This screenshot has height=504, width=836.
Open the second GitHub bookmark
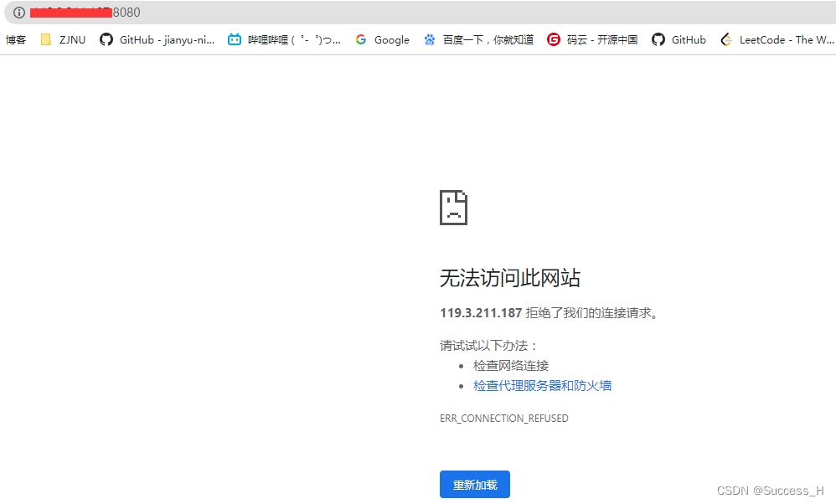click(x=679, y=39)
